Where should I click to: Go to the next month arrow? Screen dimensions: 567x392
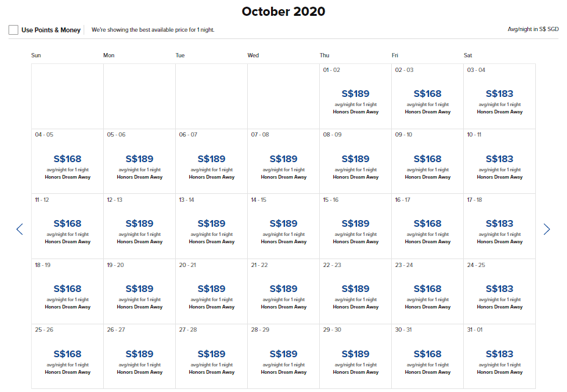coord(546,229)
